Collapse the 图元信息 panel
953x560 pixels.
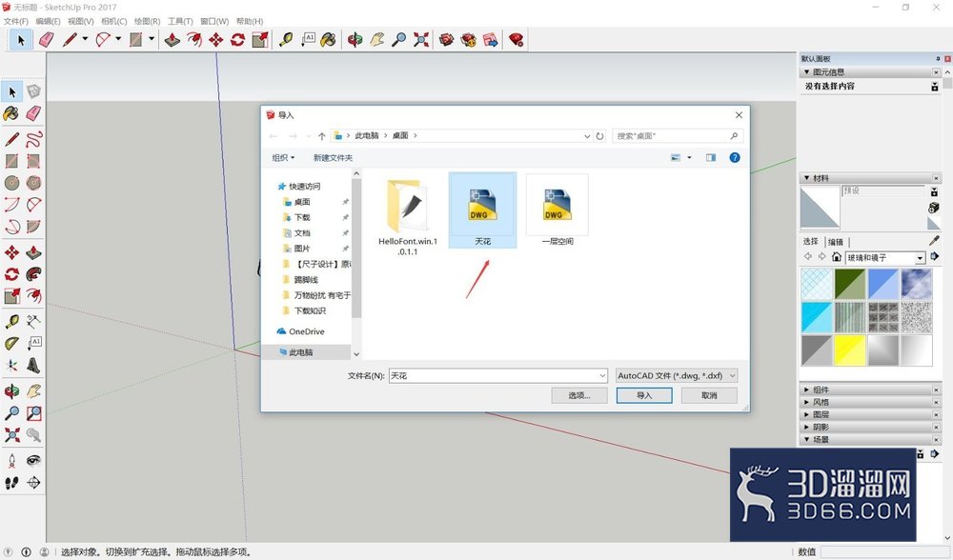coord(806,71)
